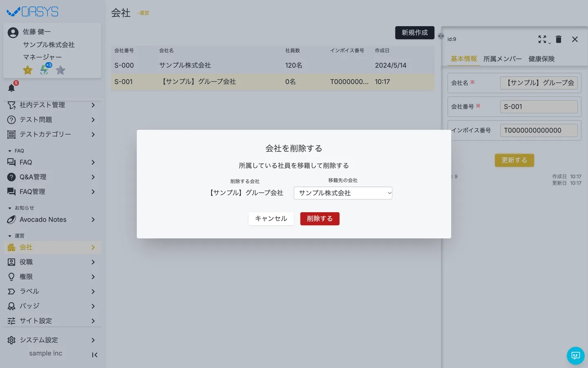The height and width of the screenshot is (368, 588).
Task: Open the notifications bell
Action: click(11, 88)
